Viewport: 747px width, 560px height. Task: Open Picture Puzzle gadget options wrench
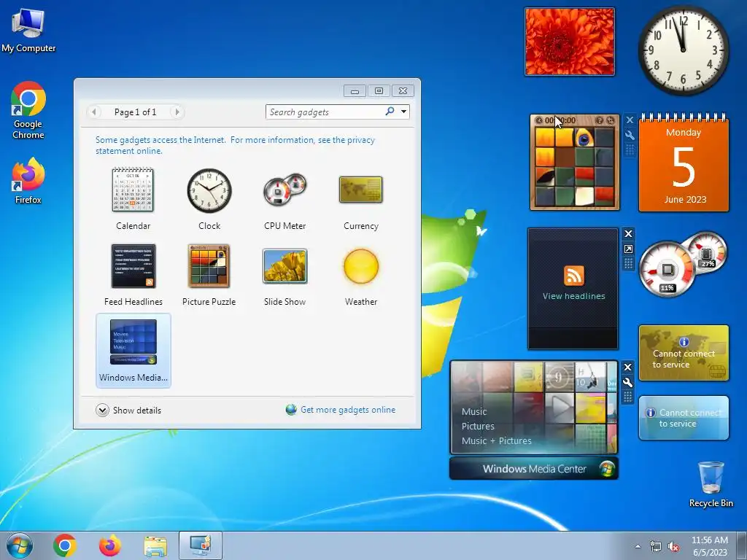click(630, 135)
